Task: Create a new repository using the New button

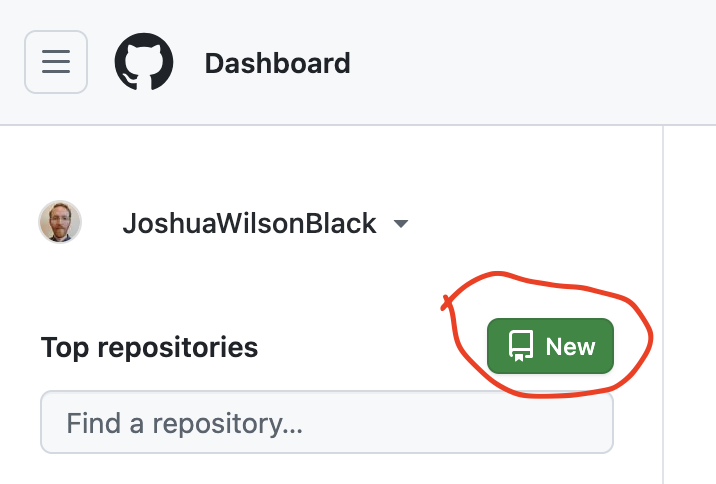Action: 550,346
